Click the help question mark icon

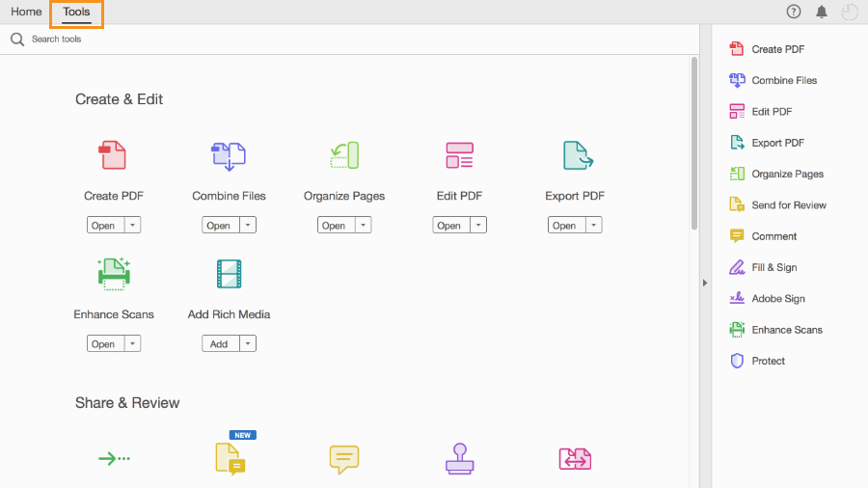(x=794, y=13)
